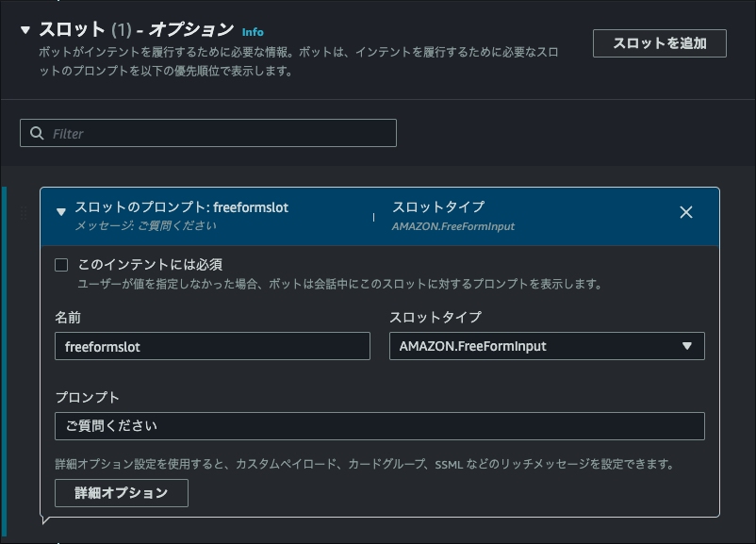This screenshot has height=544, width=756.
Task: Select the 名前 field containing freeformslot
Action: tap(212, 346)
